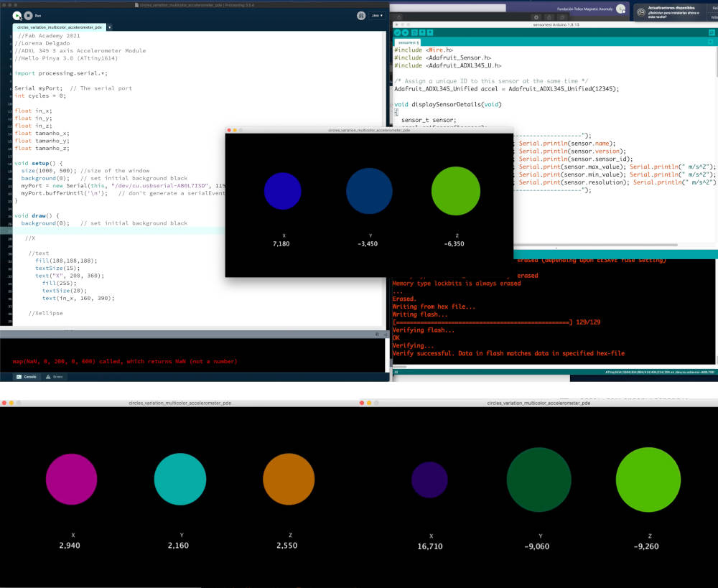Click the value 2,940 in bottom-left window
The height and width of the screenshot is (588, 718).
[x=70, y=546]
